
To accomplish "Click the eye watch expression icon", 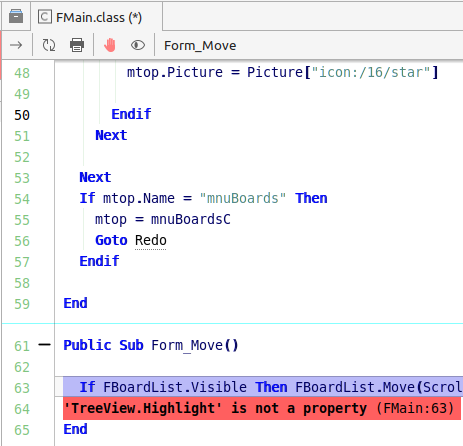I will [138, 45].
